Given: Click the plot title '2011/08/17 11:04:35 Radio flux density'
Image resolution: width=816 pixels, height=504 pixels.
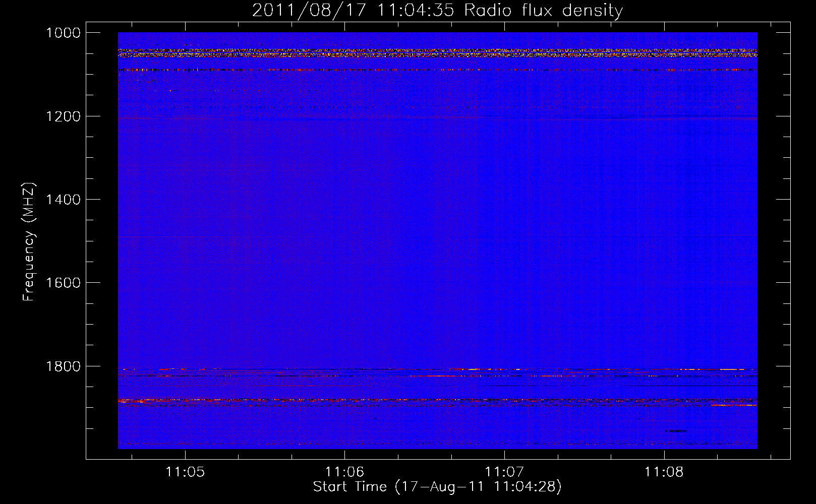Looking at the screenshot, I should pos(437,11).
